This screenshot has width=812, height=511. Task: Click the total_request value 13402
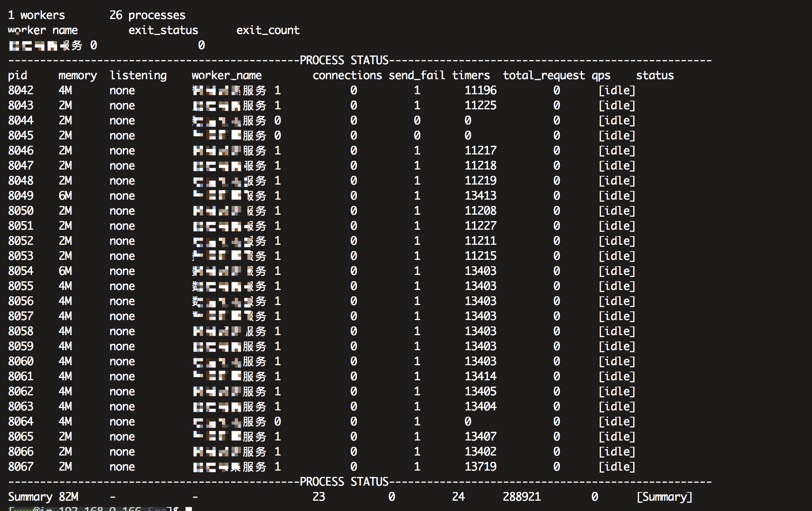click(x=481, y=452)
